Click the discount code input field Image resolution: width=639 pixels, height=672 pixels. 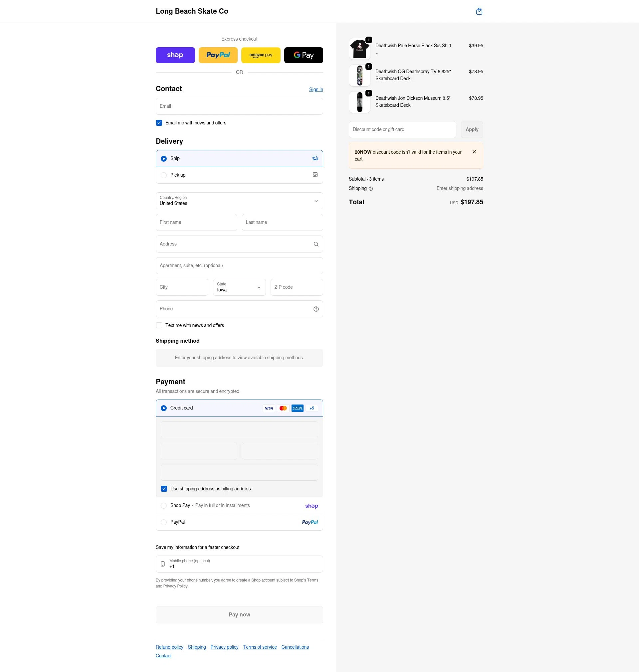point(402,129)
